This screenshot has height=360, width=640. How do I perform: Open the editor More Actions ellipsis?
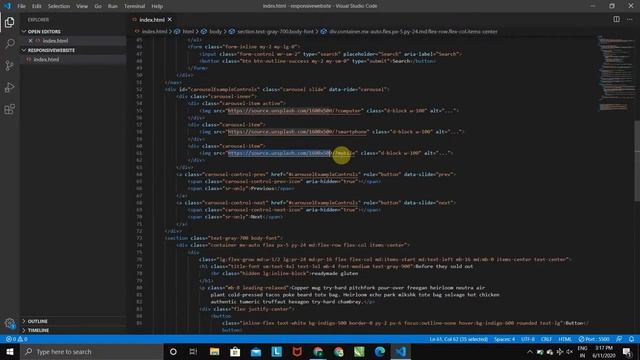tap(630, 19)
